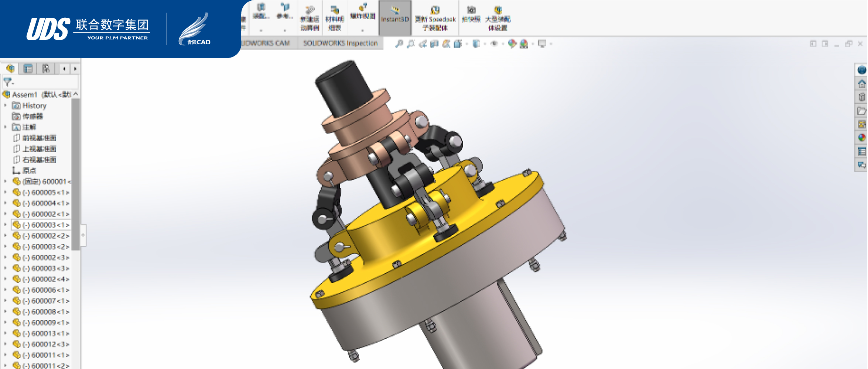This screenshot has height=369, width=868.
Task: Toggle hide/show items eye icon
Action: (x=494, y=44)
